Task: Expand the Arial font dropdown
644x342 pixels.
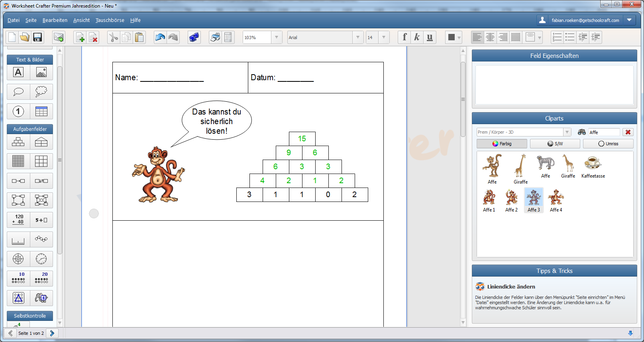Action: [x=357, y=38]
